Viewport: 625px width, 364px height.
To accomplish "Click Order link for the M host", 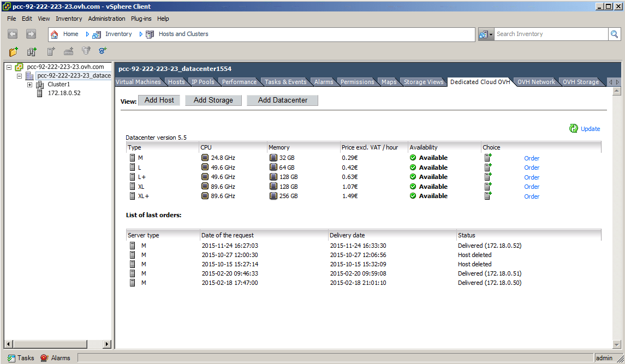I will 532,158.
